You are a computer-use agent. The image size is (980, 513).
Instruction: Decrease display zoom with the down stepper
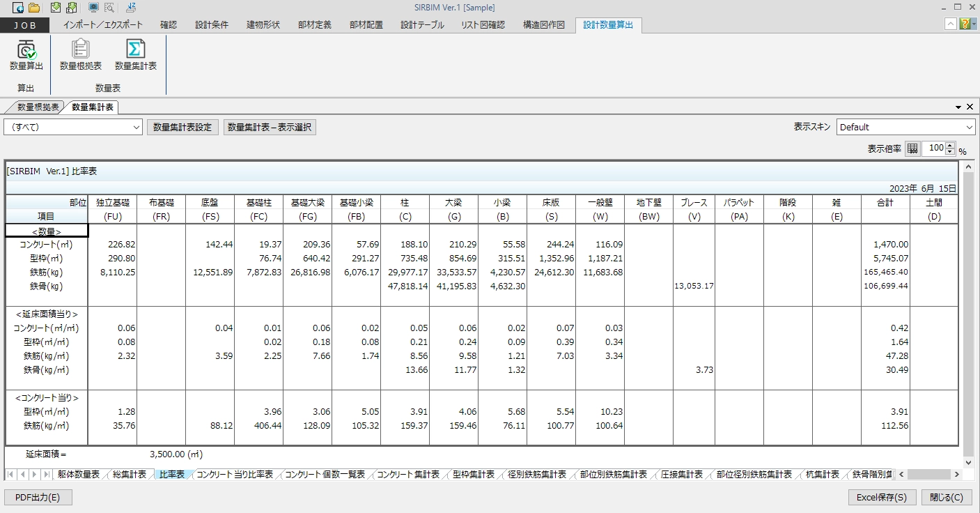point(951,152)
